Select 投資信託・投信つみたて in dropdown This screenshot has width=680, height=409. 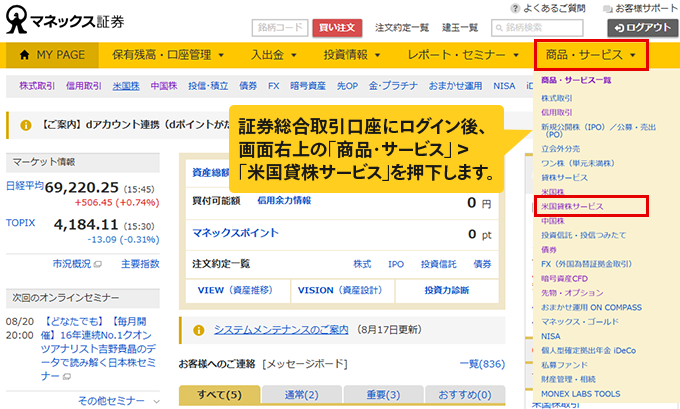[583, 235]
